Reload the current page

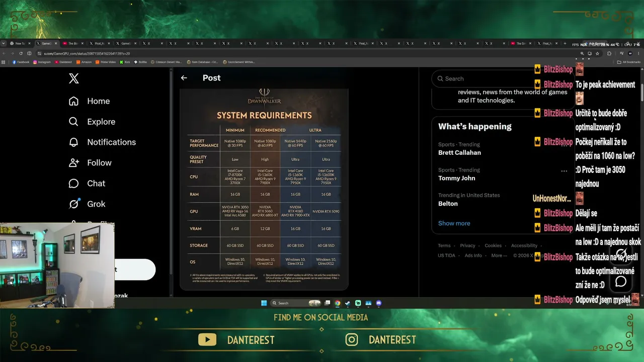(x=20, y=53)
